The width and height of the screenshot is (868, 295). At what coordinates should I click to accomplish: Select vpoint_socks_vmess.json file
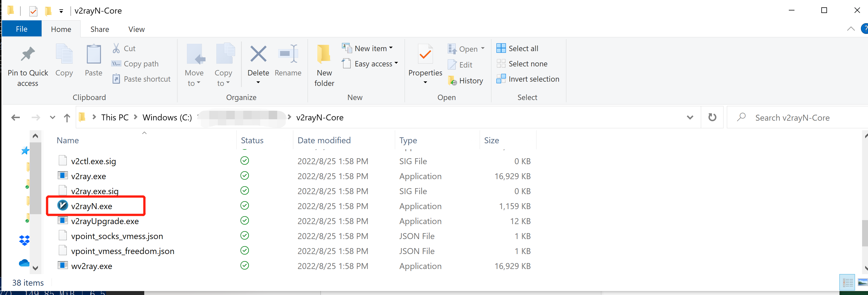[x=117, y=236]
